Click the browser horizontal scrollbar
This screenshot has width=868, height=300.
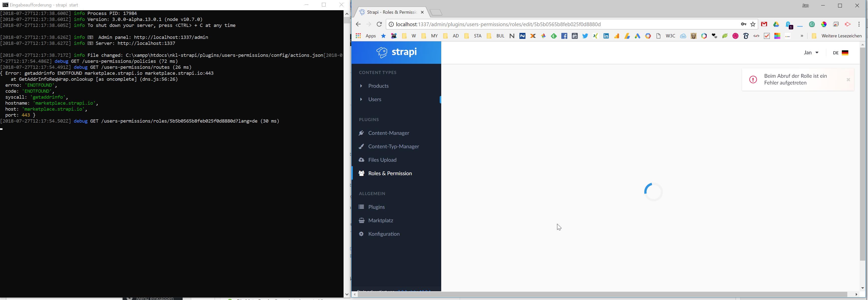coord(602,295)
